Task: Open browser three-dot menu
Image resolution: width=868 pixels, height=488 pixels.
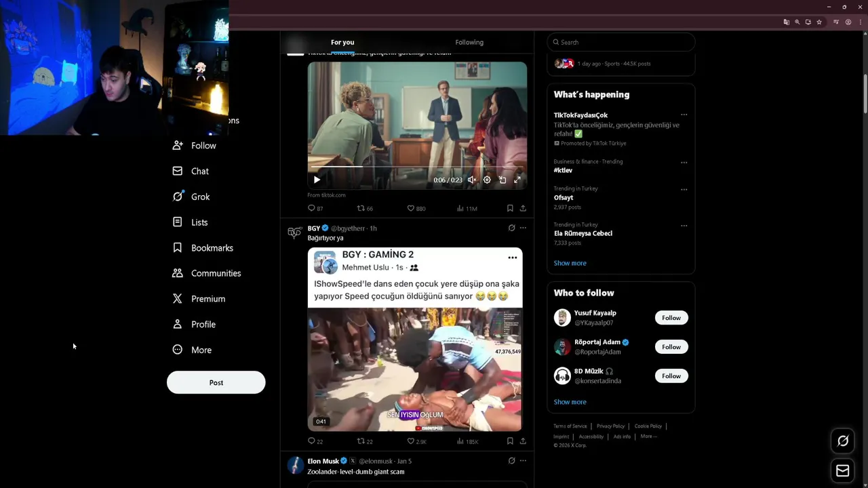Action: (861, 22)
